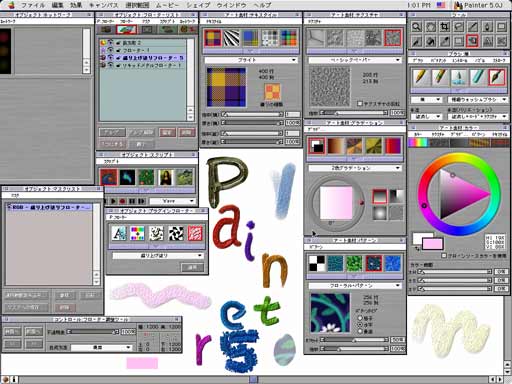512x384 pixels.
Task: Open the script name dropdown beside playback controls
Action: [172, 201]
